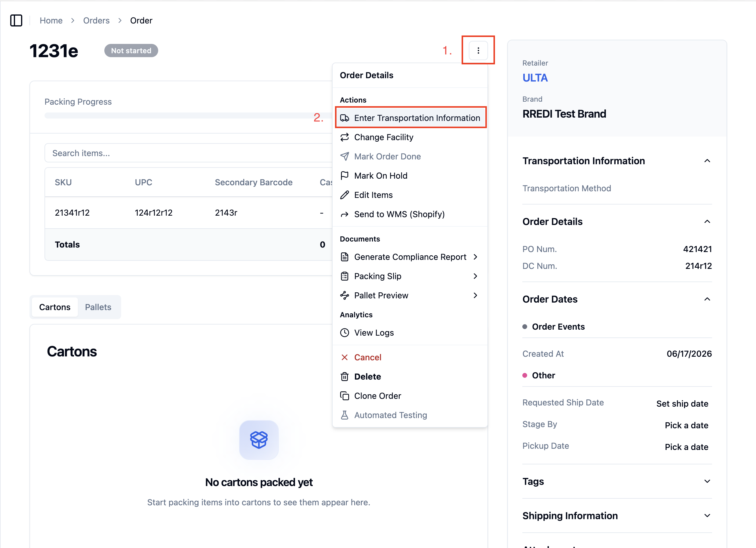The width and height of the screenshot is (756, 548).
Task: Open the Packing Slip submenu arrow
Action: pyautogui.click(x=475, y=276)
